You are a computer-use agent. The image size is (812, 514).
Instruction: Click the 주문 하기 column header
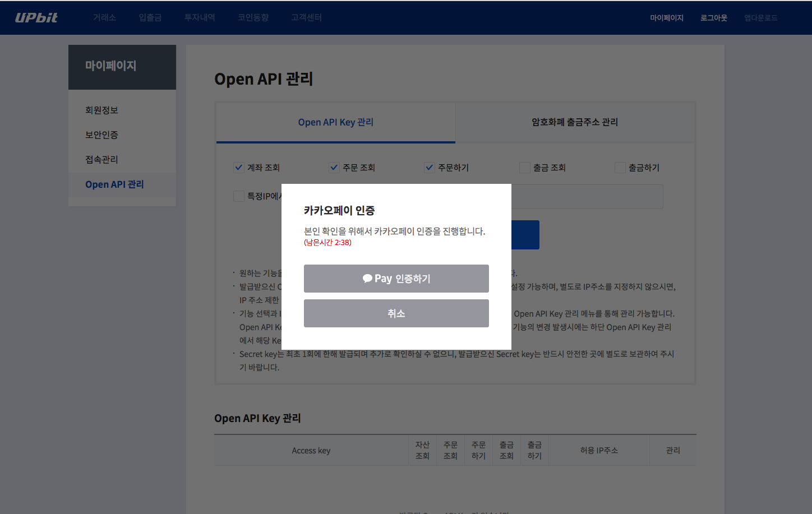(478, 451)
